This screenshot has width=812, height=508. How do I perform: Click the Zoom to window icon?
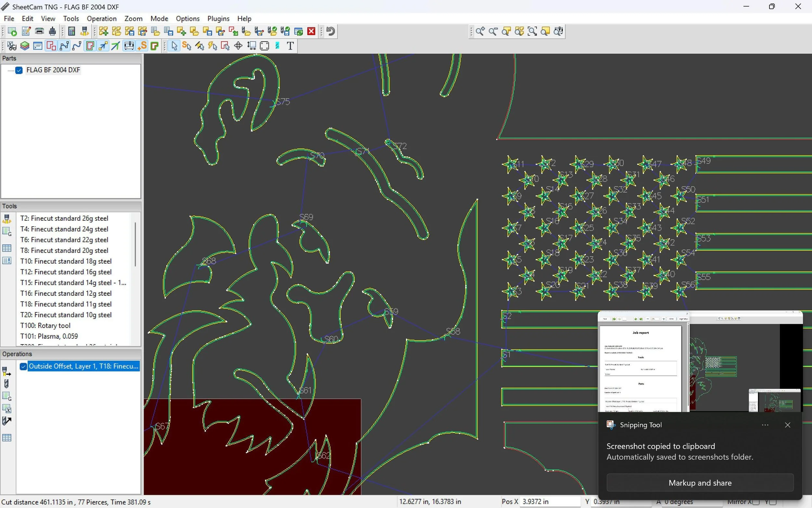pyautogui.click(x=532, y=31)
